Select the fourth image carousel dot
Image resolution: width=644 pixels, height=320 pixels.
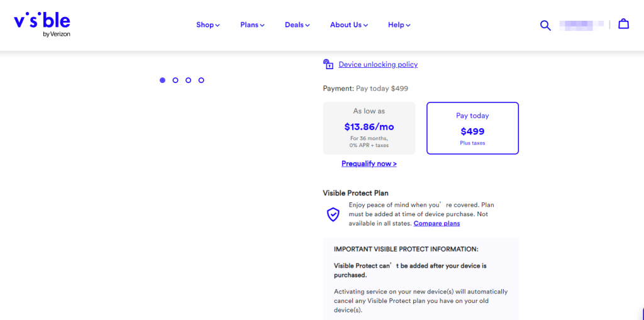[201, 80]
